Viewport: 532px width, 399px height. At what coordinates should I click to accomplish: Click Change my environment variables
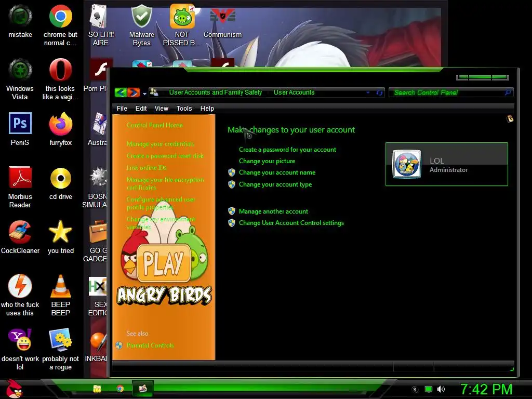[x=161, y=223]
